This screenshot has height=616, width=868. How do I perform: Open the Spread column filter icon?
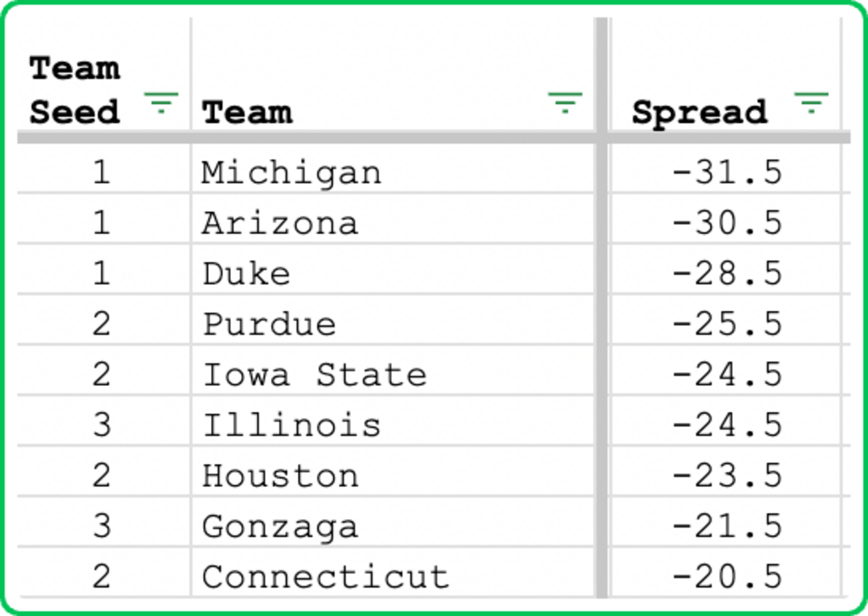click(x=811, y=102)
